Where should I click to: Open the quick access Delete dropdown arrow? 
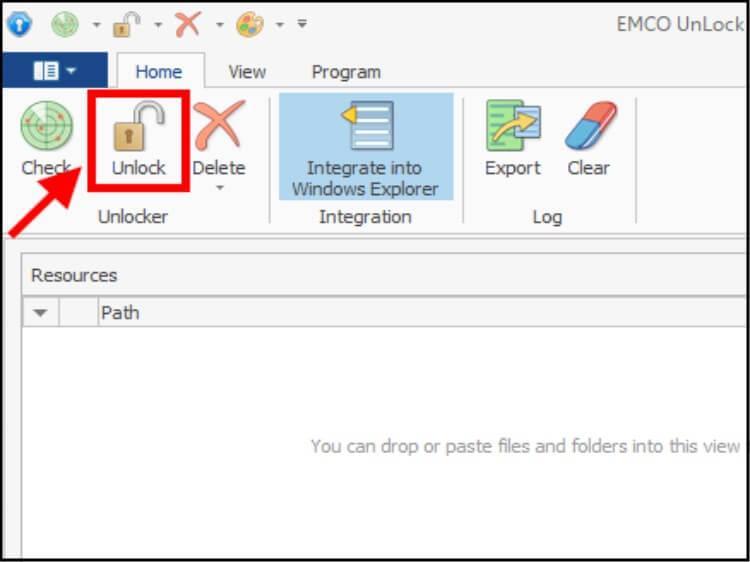[220, 24]
